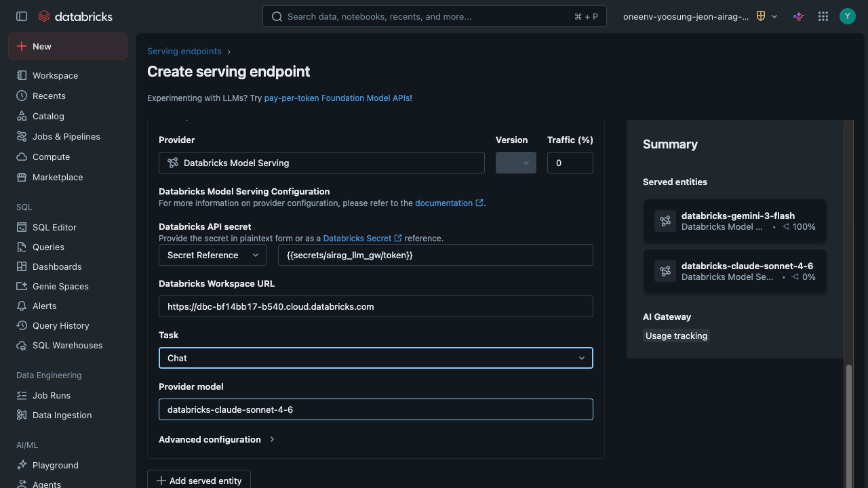Viewport: 868px width, 488px height.
Task: Click the AI Gateway label
Action: [x=667, y=317]
